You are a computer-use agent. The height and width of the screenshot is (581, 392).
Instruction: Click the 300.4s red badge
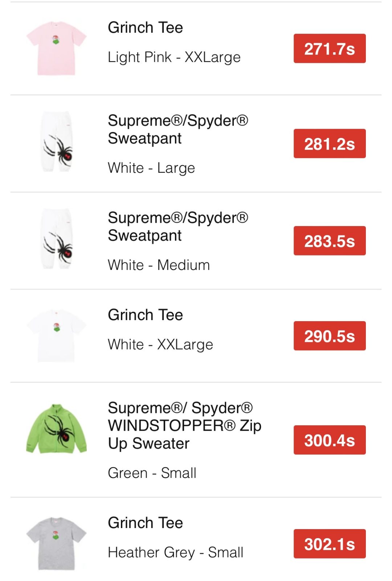tap(329, 440)
